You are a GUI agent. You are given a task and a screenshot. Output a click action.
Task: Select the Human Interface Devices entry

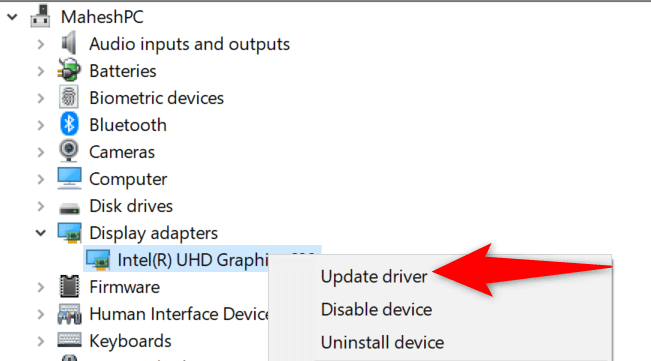[179, 314]
